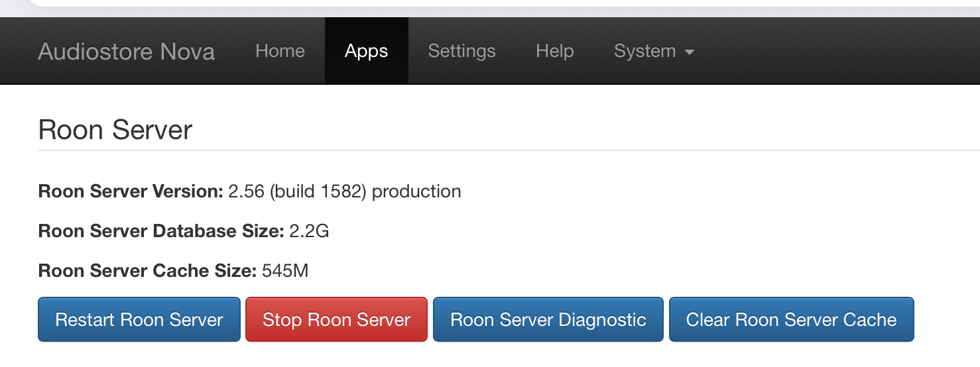Run the Roon Server Diagnostic

548,320
